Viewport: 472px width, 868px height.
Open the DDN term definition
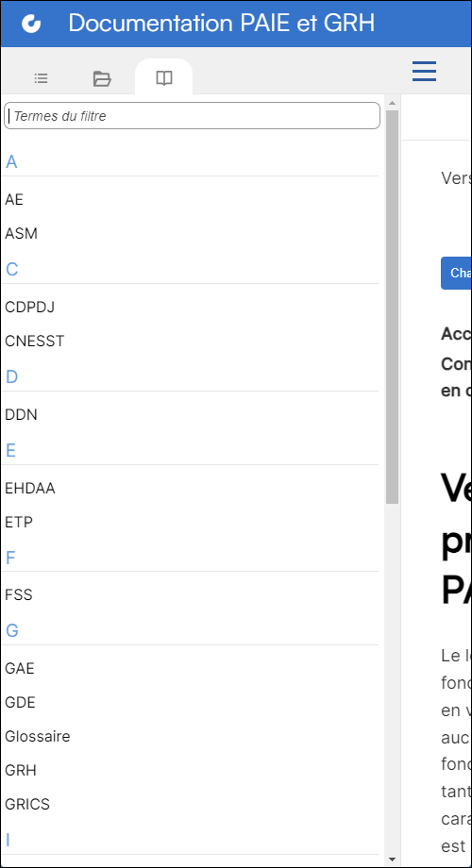21,414
